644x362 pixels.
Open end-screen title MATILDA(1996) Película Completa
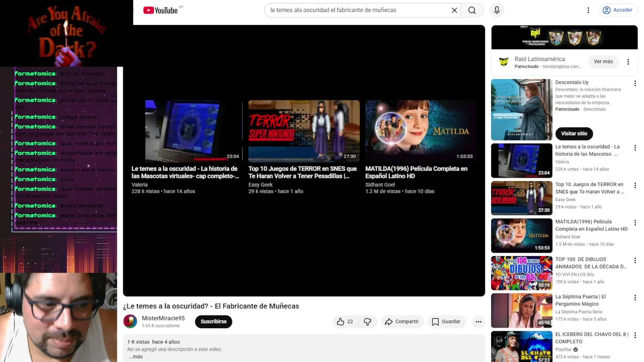point(416,172)
